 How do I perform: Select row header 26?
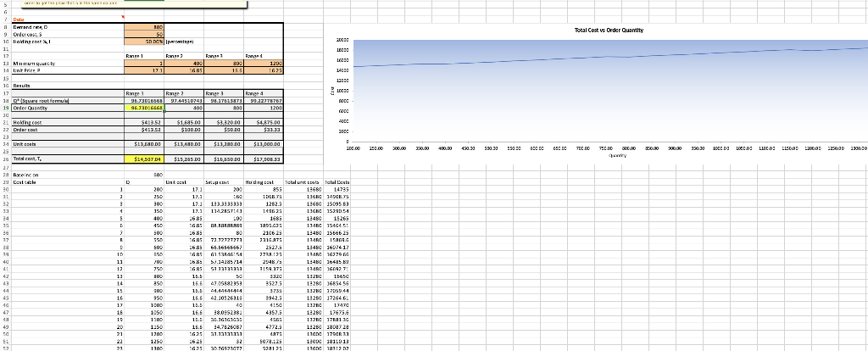pyautogui.click(x=7, y=159)
